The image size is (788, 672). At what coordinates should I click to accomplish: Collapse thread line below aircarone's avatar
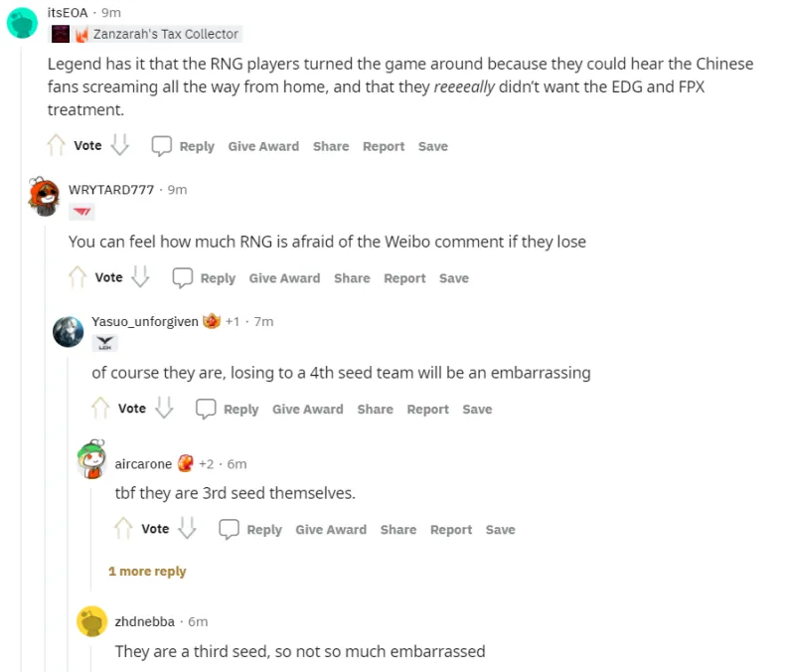[91, 538]
